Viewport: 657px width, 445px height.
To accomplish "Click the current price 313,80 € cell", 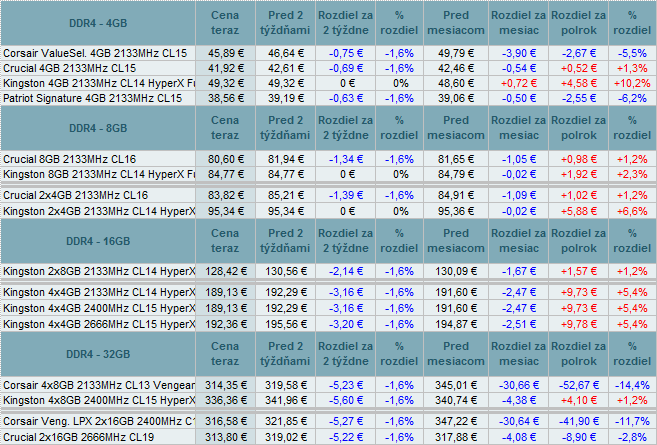I will coord(225,437).
